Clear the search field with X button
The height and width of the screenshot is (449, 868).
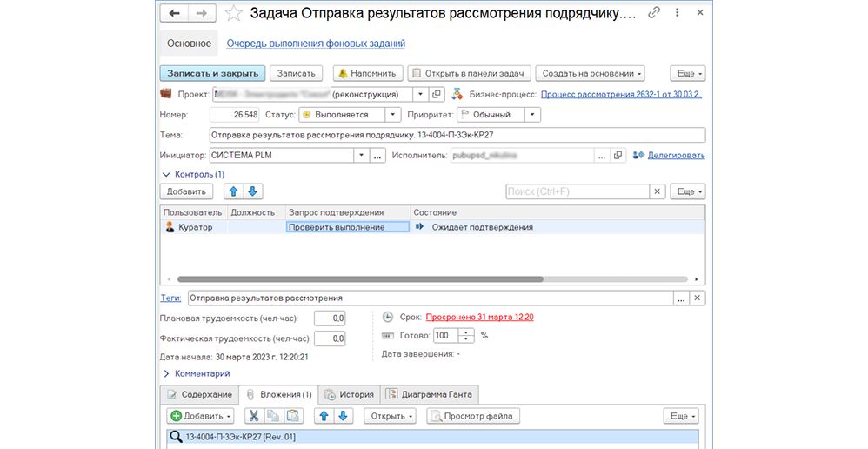tap(658, 191)
